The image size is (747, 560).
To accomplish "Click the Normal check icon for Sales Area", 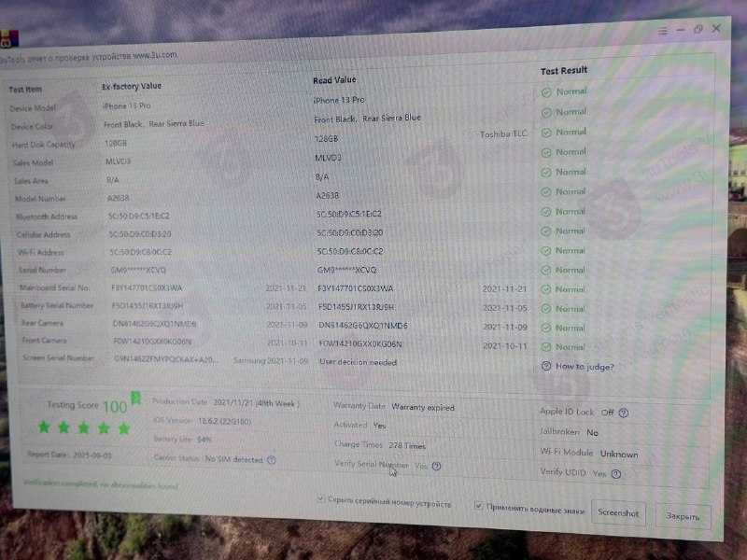I will [546, 173].
